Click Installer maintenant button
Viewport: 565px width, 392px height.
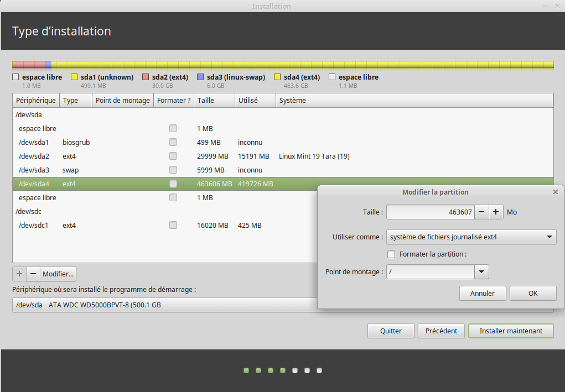[510, 331]
